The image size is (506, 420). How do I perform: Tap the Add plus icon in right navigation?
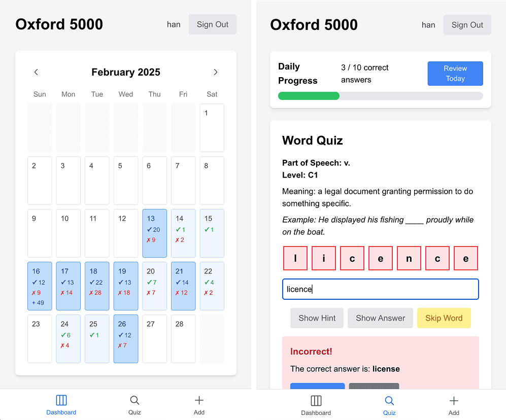coord(454,401)
